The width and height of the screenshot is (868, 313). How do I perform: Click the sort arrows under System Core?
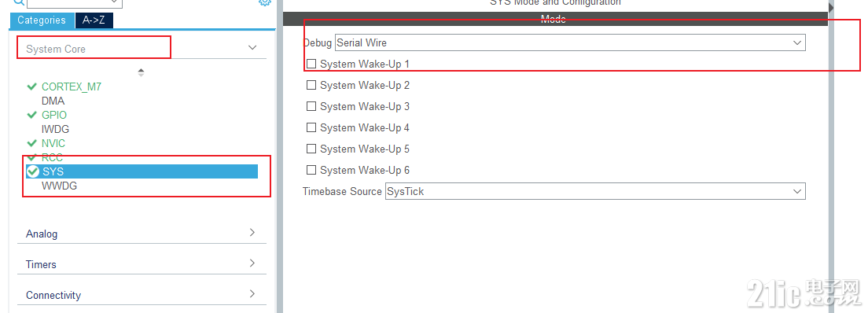[142, 72]
